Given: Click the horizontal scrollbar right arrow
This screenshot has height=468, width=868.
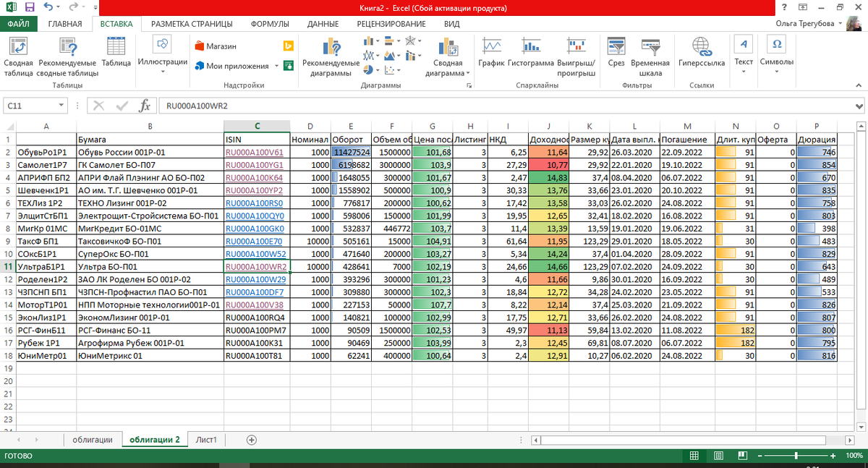Looking at the screenshot, I should pos(851,440).
